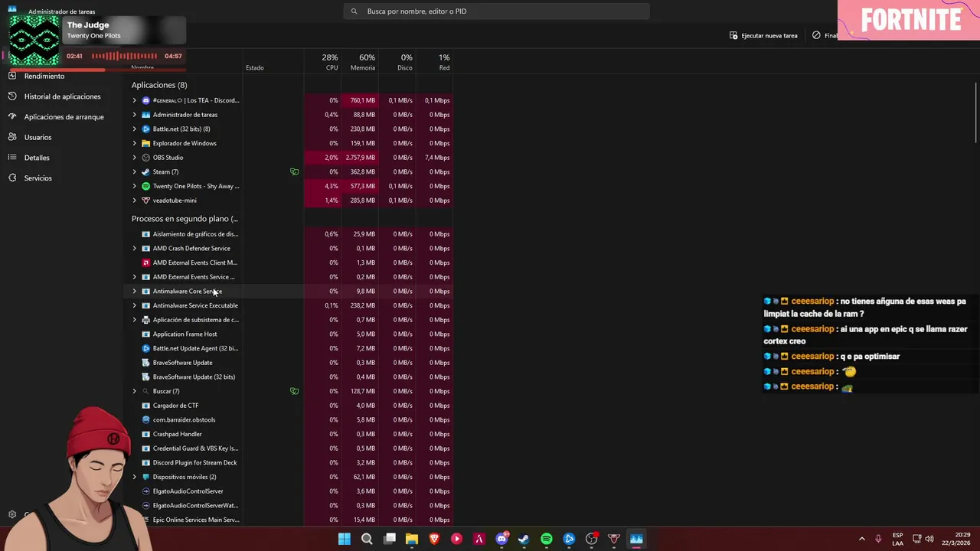Expand Twenty One Pilots Spotify process
980x551 pixels.
coord(134,186)
